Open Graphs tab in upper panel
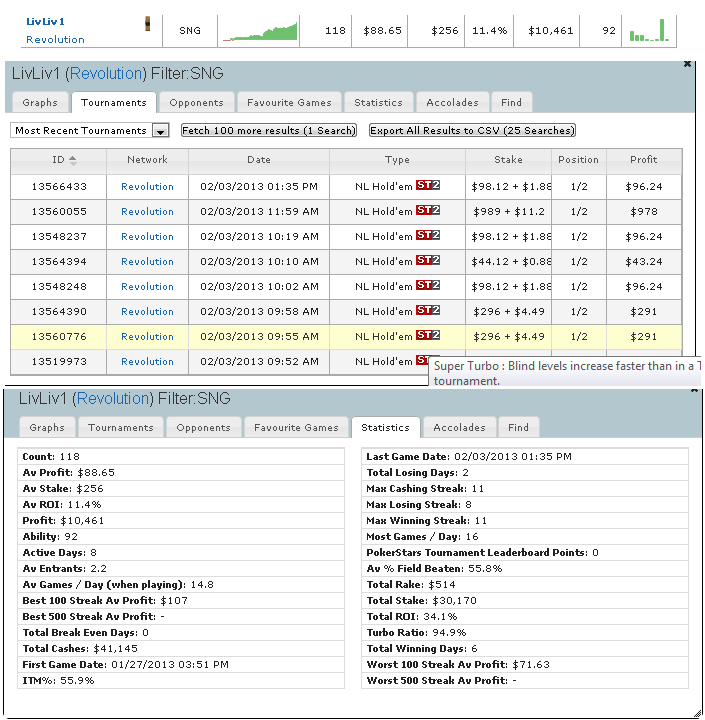This screenshot has width=705, height=720. (40, 102)
